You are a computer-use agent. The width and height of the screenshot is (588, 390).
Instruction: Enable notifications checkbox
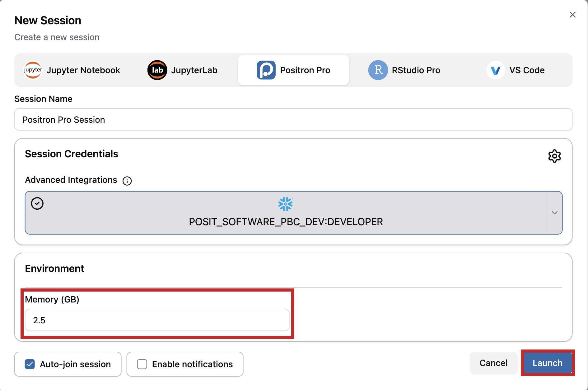click(x=142, y=364)
